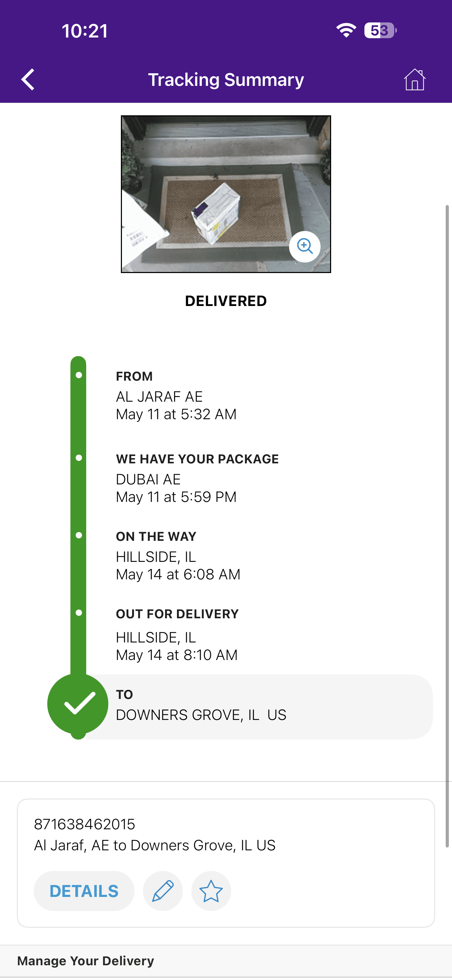The width and height of the screenshot is (452, 980).
Task: Select the On The Way Hillside entry
Action: coord(178,556)
